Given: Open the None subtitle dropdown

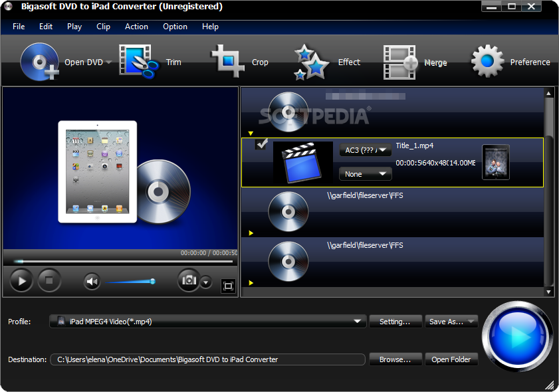Looking at the screenshot, I should [x=365, y=174].
